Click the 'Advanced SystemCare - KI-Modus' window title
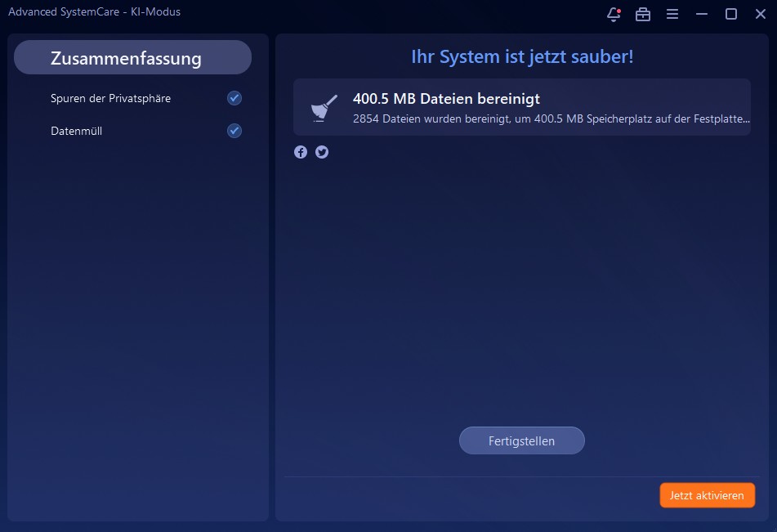This screenshot has height=532, width=777. 94,12
